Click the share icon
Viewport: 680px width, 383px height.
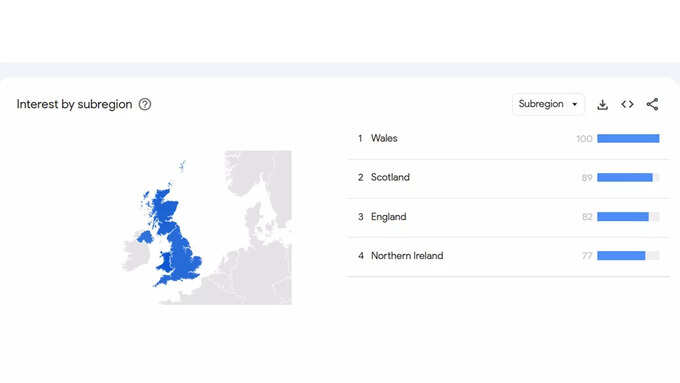[x=652, y=104]
